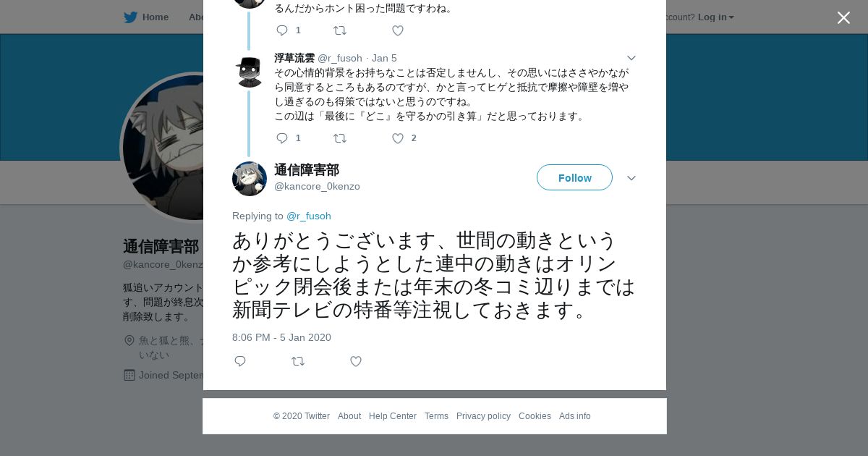Expand the chevron menu on 浮草流雲's tweet

[631, 58]
